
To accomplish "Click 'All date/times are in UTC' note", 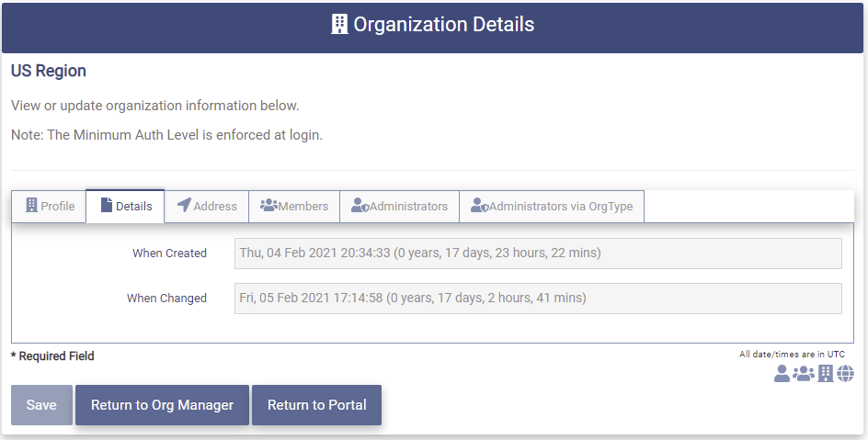I will 793,355.
